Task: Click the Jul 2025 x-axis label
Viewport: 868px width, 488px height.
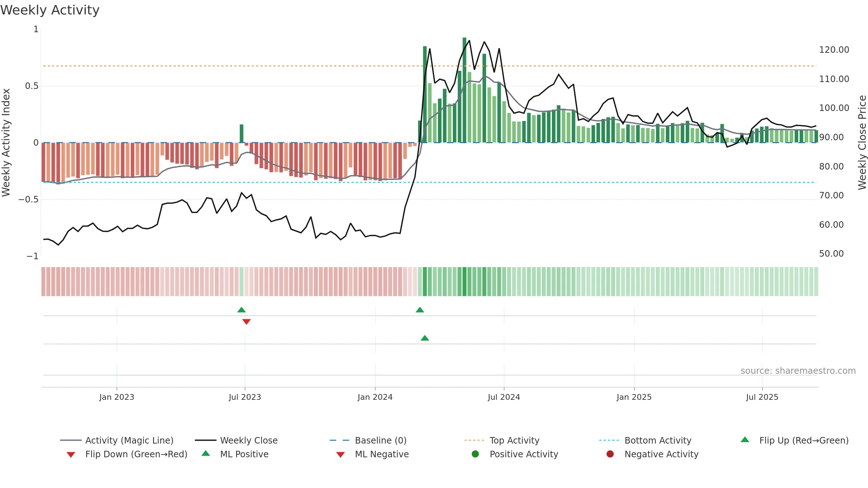Action: [x=762, y=397]
